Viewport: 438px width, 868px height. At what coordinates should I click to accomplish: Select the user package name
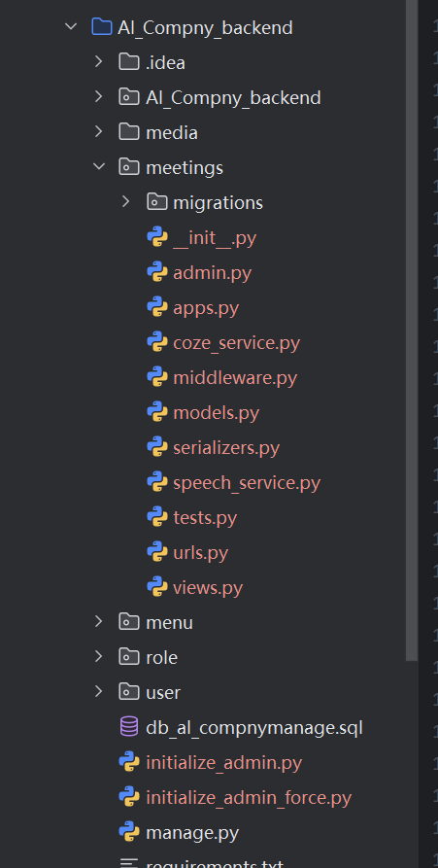(163, 692)
